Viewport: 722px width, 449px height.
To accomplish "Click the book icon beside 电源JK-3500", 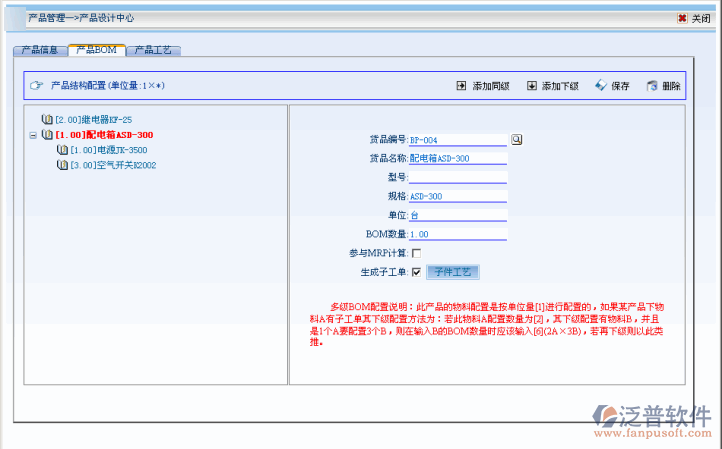I will 62,150.
